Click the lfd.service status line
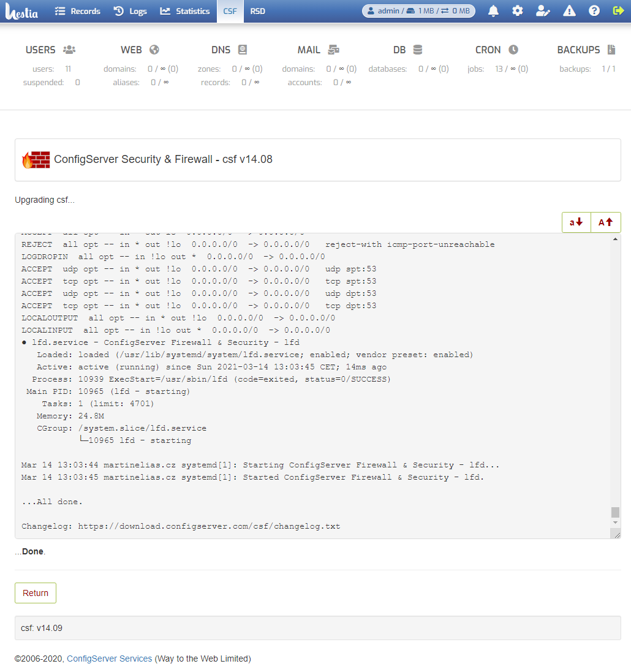Image resolution: width=631 pixels, height=672 pixels. click(161, 342)
